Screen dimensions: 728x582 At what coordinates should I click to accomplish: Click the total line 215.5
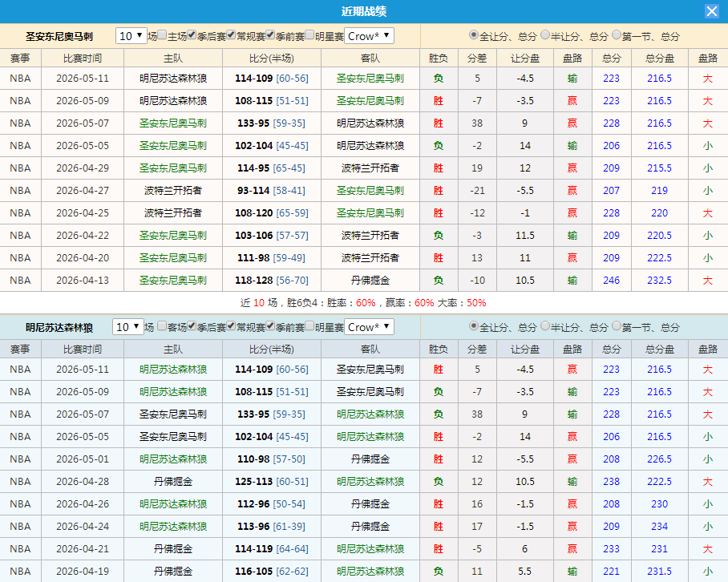pyautogui.click(x=659, y=168)
